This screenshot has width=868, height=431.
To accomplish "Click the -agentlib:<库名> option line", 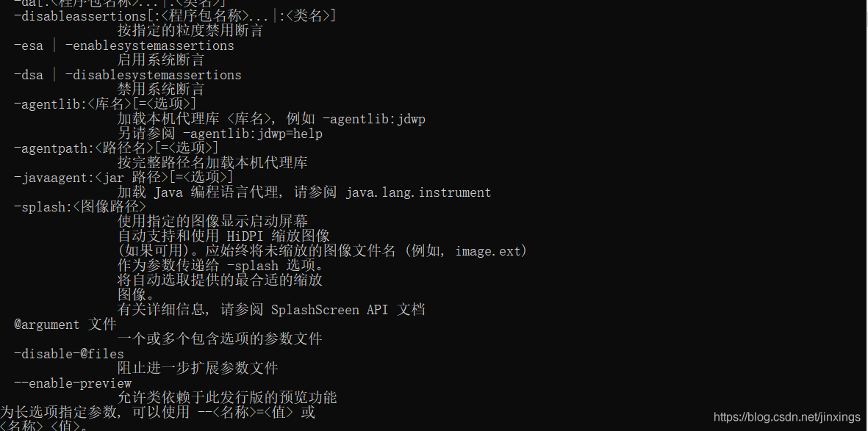I will click(105, 104).
